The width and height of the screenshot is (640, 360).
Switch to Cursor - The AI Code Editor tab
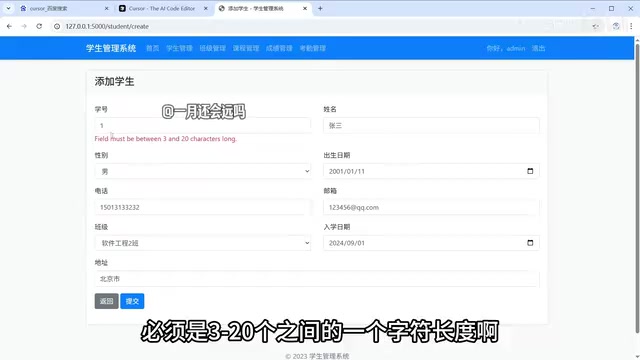coord(162,8)
